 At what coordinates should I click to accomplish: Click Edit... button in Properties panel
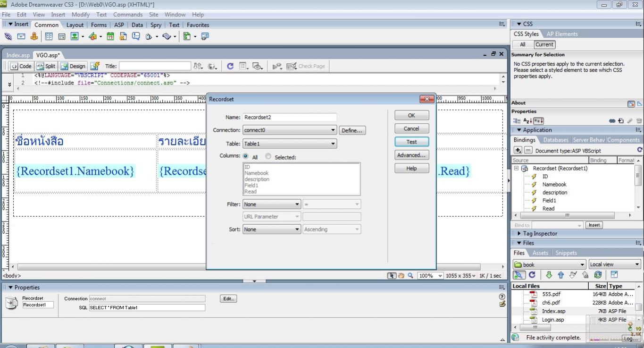tap(228, 298)
